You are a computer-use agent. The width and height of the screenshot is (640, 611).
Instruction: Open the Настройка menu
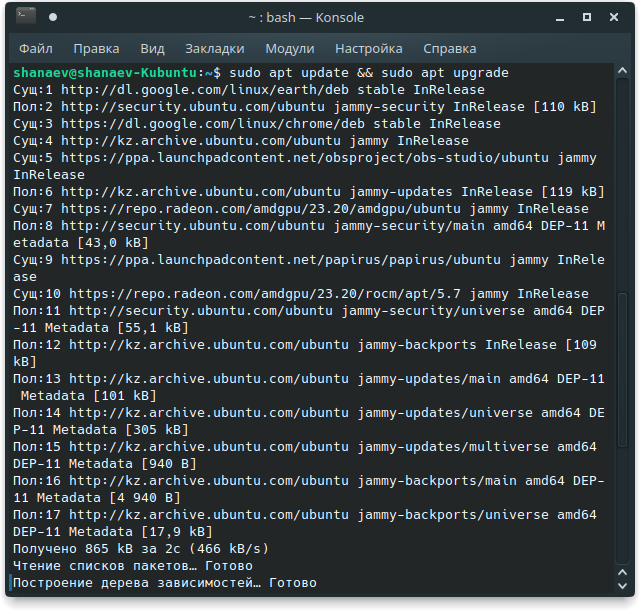[x=369, y=49]
